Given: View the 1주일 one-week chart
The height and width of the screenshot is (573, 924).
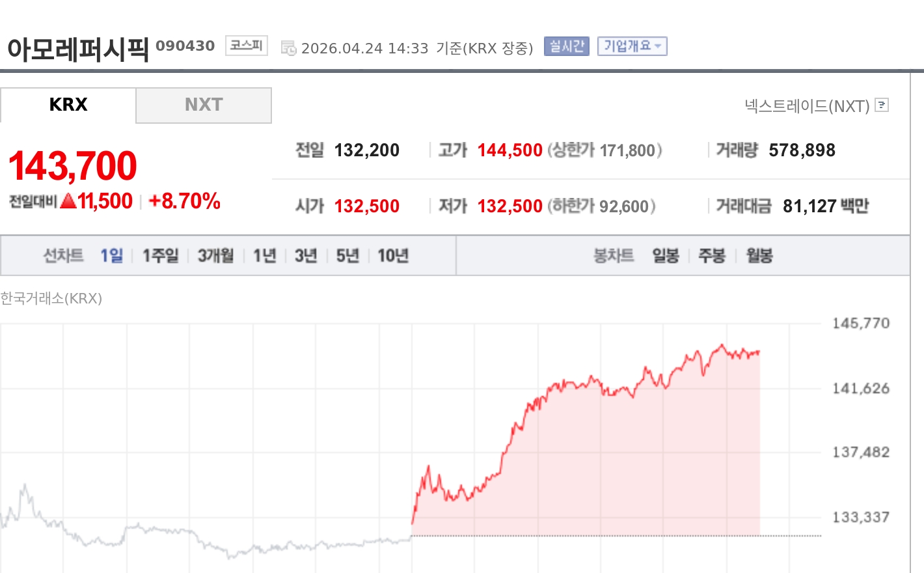Looking at the screenshot, I should pyautogui.click(x=159, y=256).
